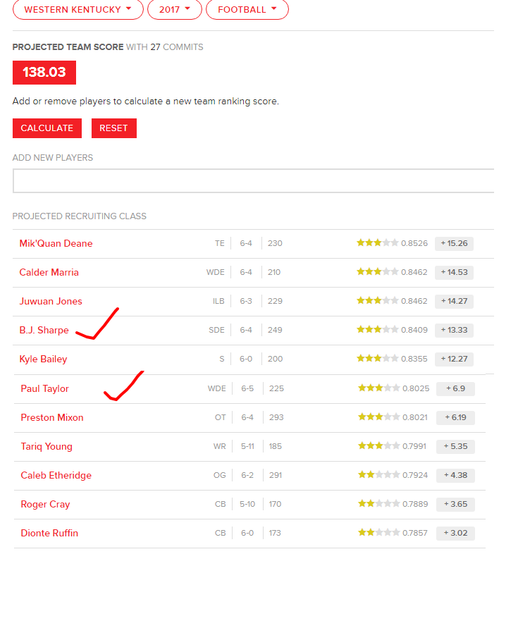Viewport: 506px width, 640px height.
Task: Click the + 4.38 score badge
Action: pyautogui.click(x=455, y=476)
